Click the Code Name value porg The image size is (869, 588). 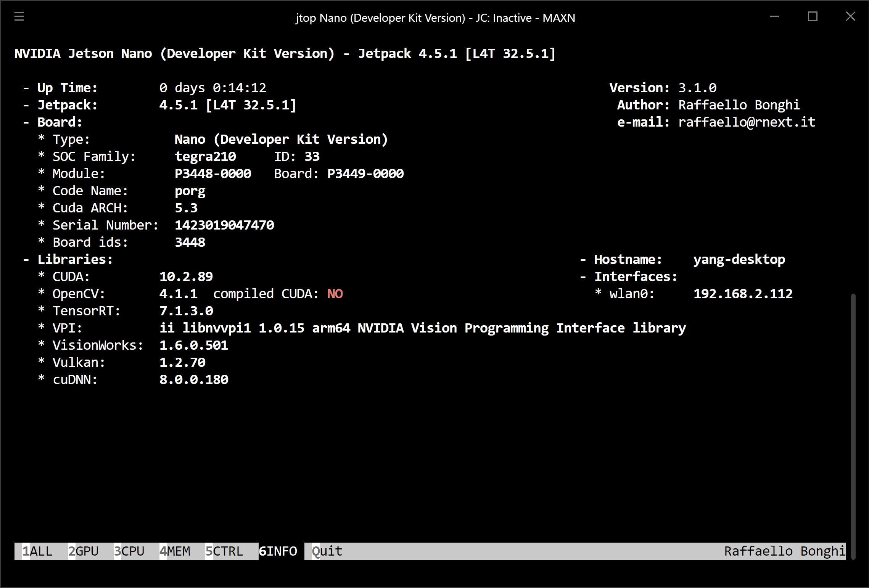click(x=190, y=191)
